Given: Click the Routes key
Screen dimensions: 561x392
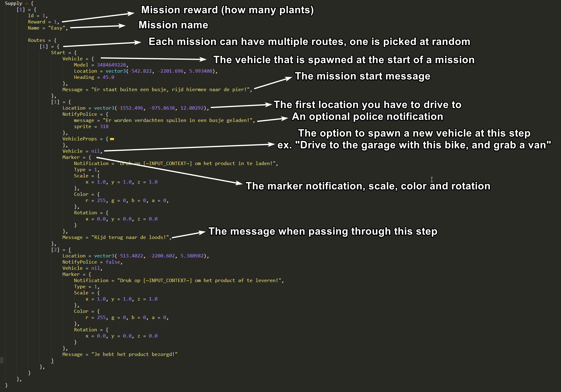Looking at the screenshot, I should (x=36, y=40).
